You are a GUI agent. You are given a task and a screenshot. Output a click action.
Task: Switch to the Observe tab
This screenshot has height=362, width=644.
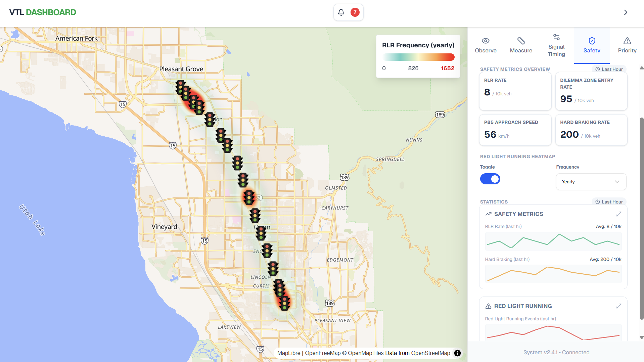(x=486, y=46)
